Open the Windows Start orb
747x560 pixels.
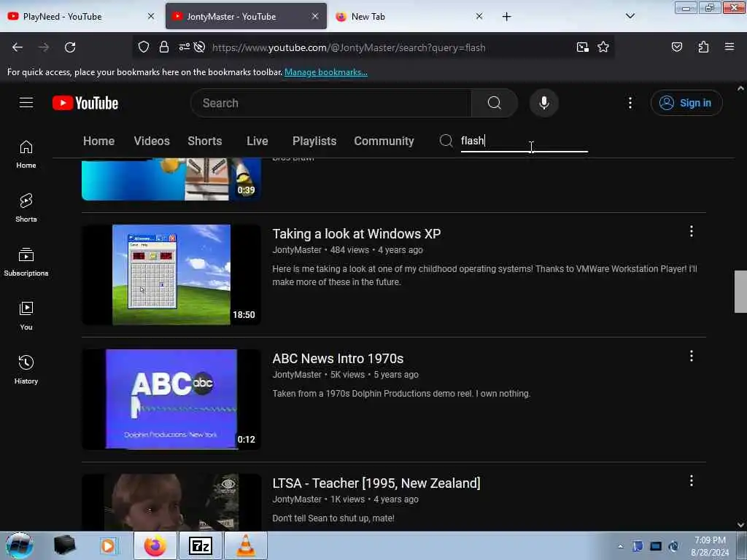pos(20,545)
